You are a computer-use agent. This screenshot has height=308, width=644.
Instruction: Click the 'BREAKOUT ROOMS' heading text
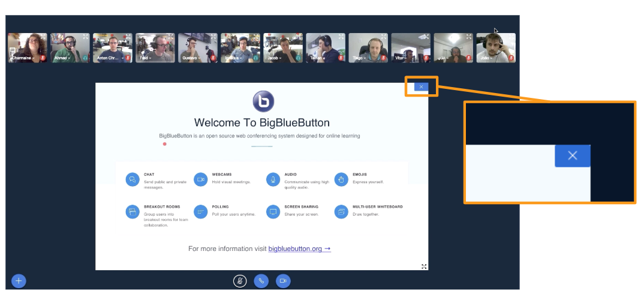pos(162,207)
